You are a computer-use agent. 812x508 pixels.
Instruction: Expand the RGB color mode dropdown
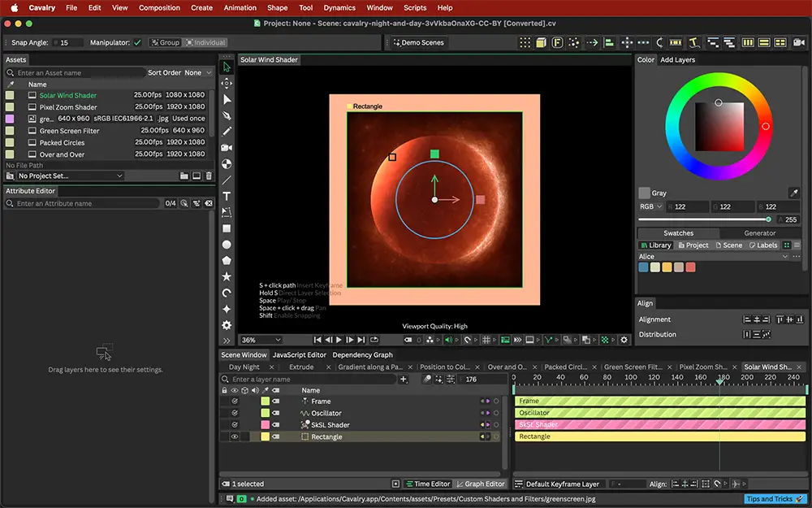(x=651, y=206)
